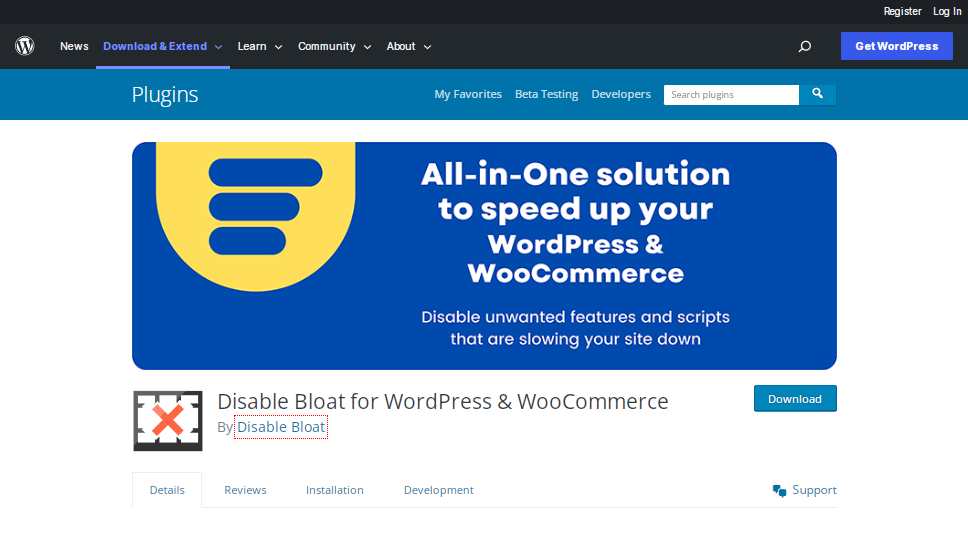Screen dimensions: 968x539
Task: Open the Disable Bloat author link
Action: (281, 427)
